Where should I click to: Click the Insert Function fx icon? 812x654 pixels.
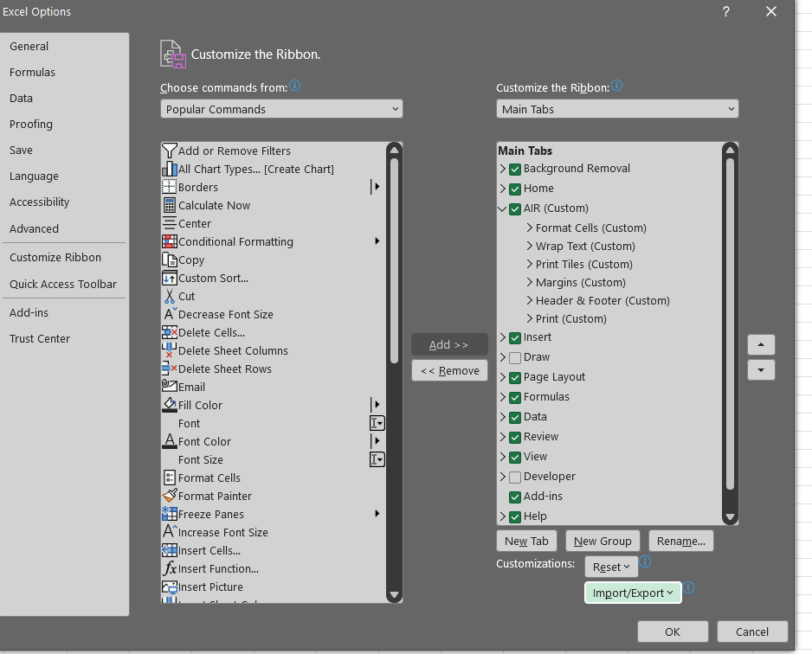[170, 568]
